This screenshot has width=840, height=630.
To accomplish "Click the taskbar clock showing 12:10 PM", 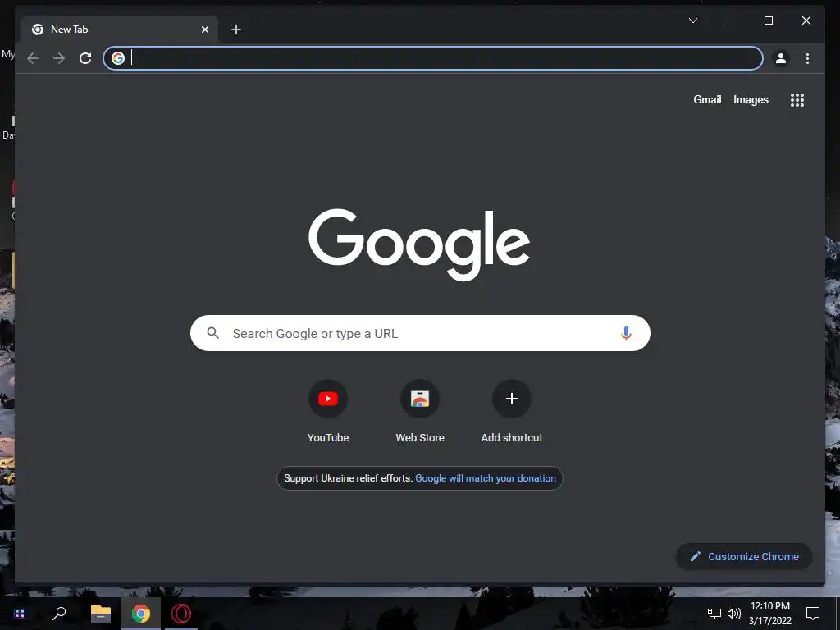I will (769, 614).
